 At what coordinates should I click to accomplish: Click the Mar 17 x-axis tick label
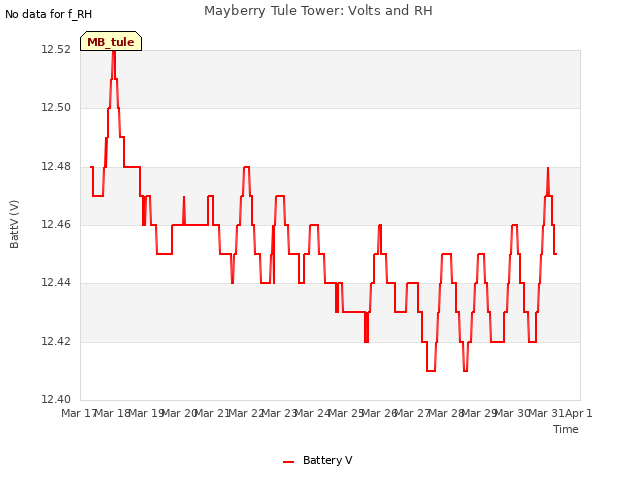click(78, 413)
